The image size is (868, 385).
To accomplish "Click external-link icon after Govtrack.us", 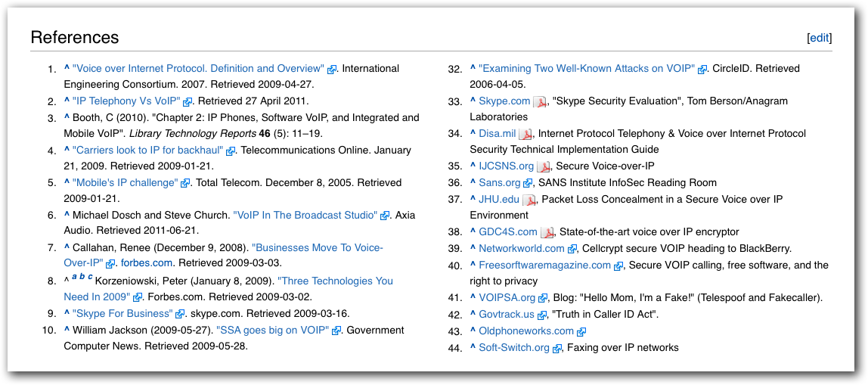I will (541, 315).
